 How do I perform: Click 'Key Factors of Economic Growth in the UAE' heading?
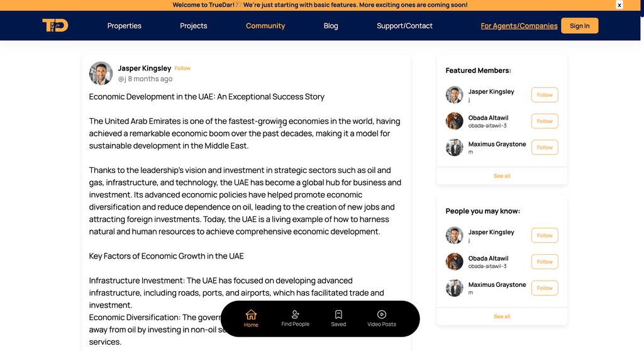(166, 256)
